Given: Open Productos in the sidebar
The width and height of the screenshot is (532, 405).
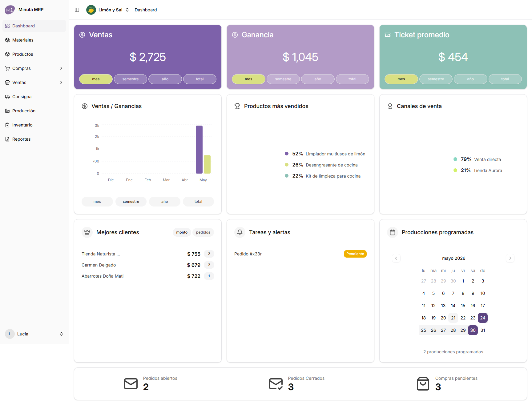Looking at the screenshot, I should (x=34, y=54).
